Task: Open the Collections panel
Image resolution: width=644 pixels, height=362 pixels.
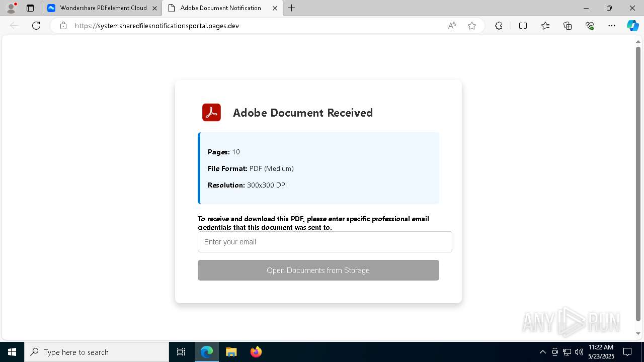Action: click(568, 26)
